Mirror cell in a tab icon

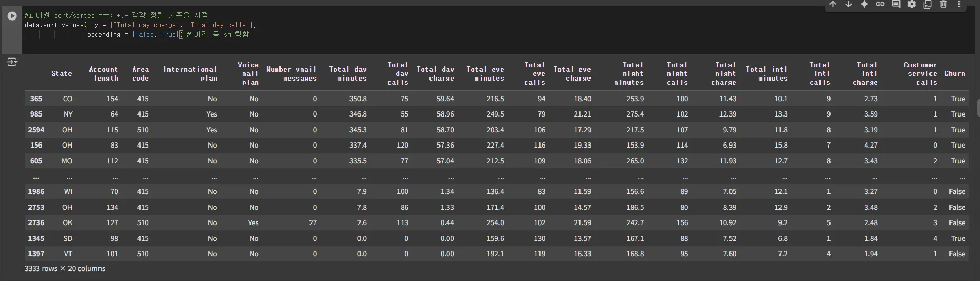tap(927, 4)
